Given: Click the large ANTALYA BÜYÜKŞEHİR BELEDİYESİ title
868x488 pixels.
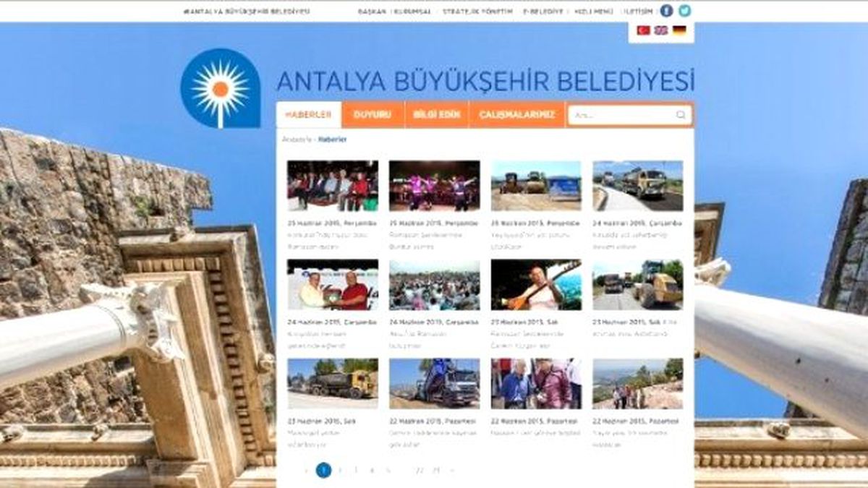Looking at the screenshot, I should [x=485, y=81].
